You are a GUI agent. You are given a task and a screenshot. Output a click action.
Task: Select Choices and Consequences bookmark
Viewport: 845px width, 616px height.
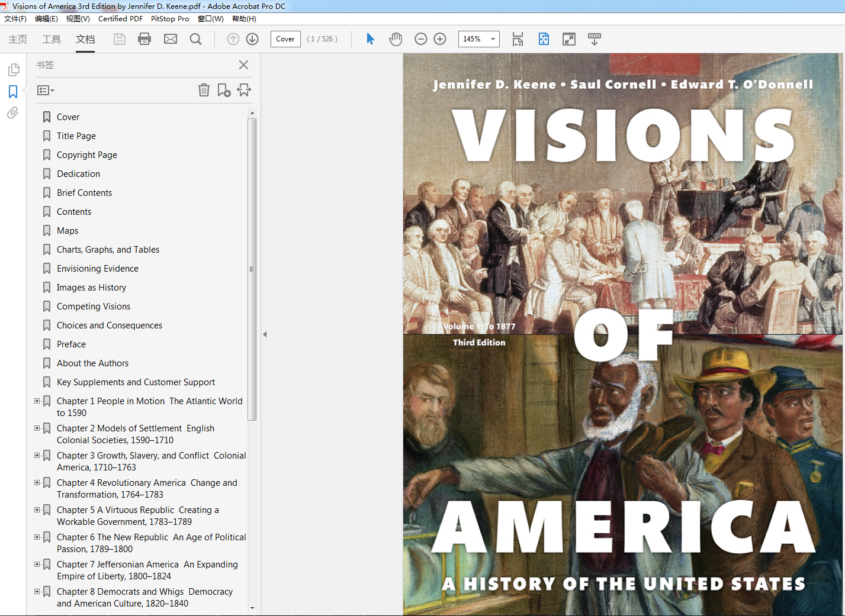click(x=110, y=325)
